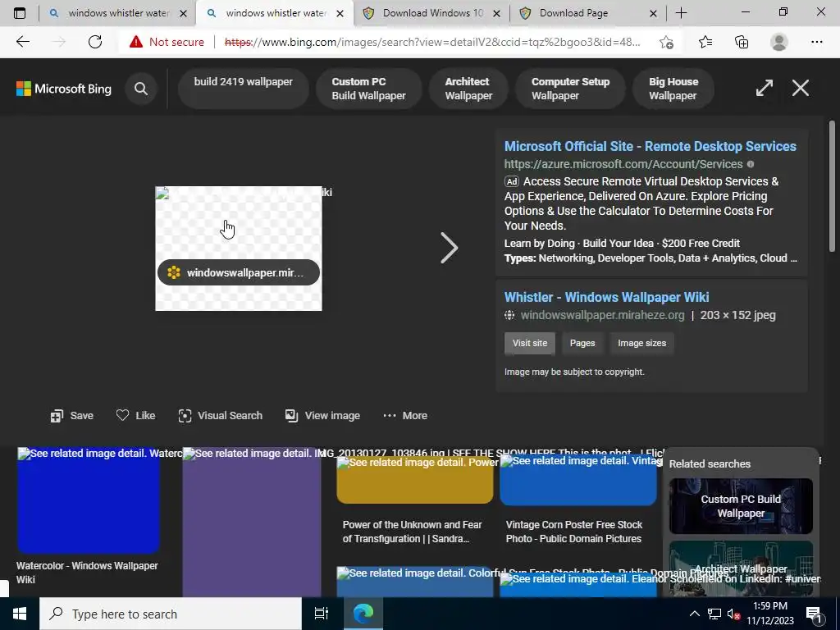Select Custom PC Build Wallpaper chip
Screen dimensions: 840x630
(x=368, y=89)
